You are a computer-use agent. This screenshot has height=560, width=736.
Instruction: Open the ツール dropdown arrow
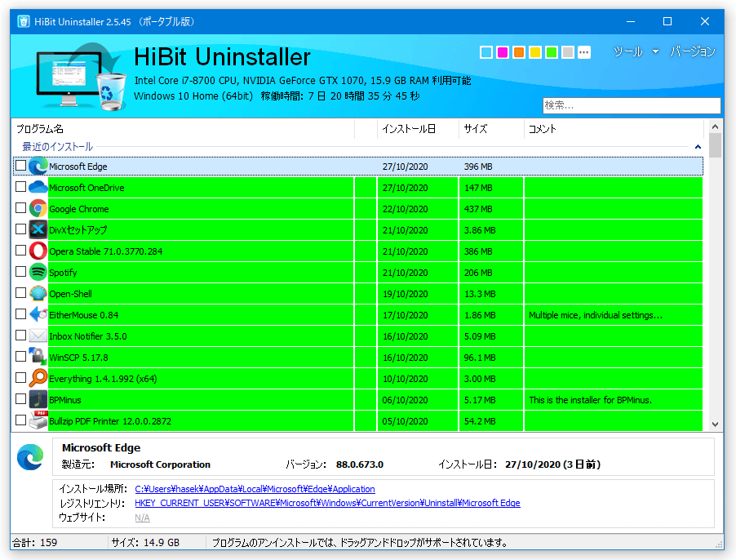(655, 51)
